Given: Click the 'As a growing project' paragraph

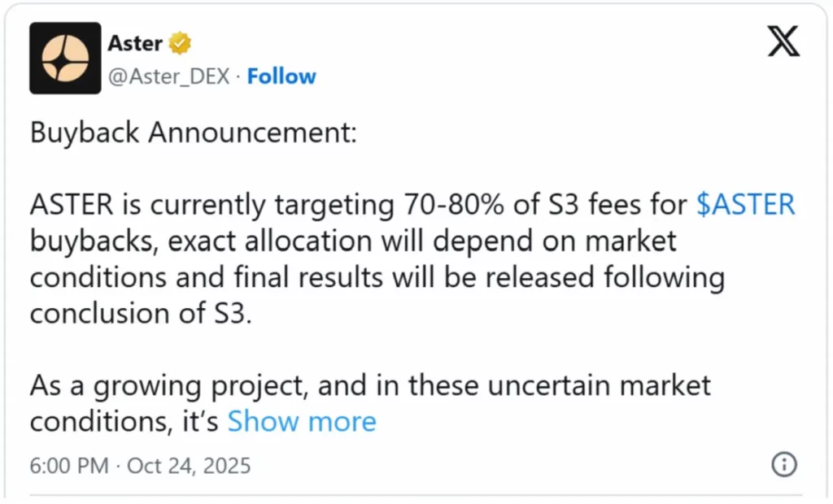Looking at the screenshot, I should [370, 385].
